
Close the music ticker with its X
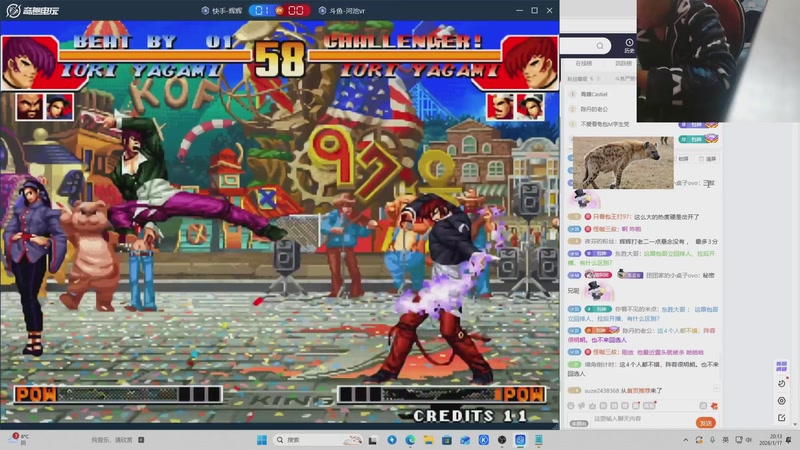141,440
